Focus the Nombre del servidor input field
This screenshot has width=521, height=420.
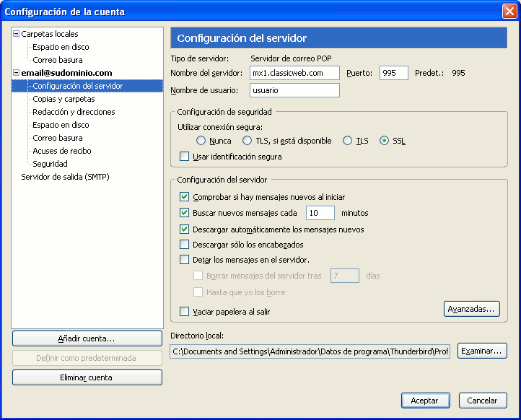coord(294,73)
